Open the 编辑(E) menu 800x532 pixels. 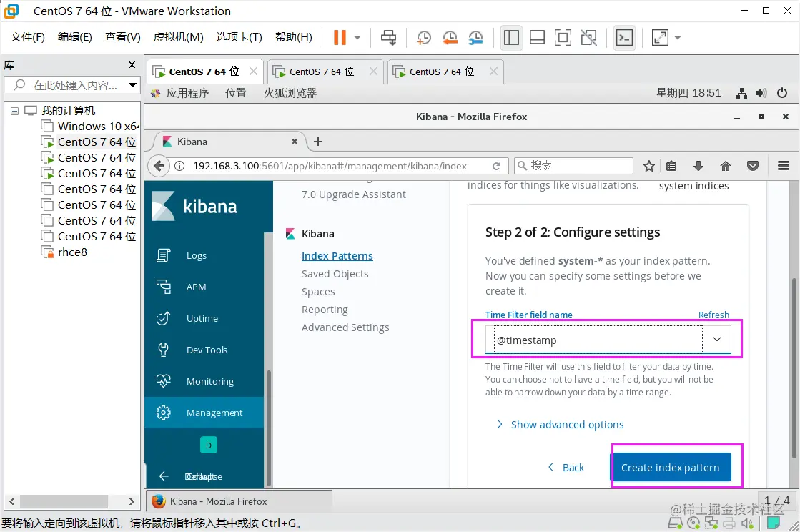(74, 37)
